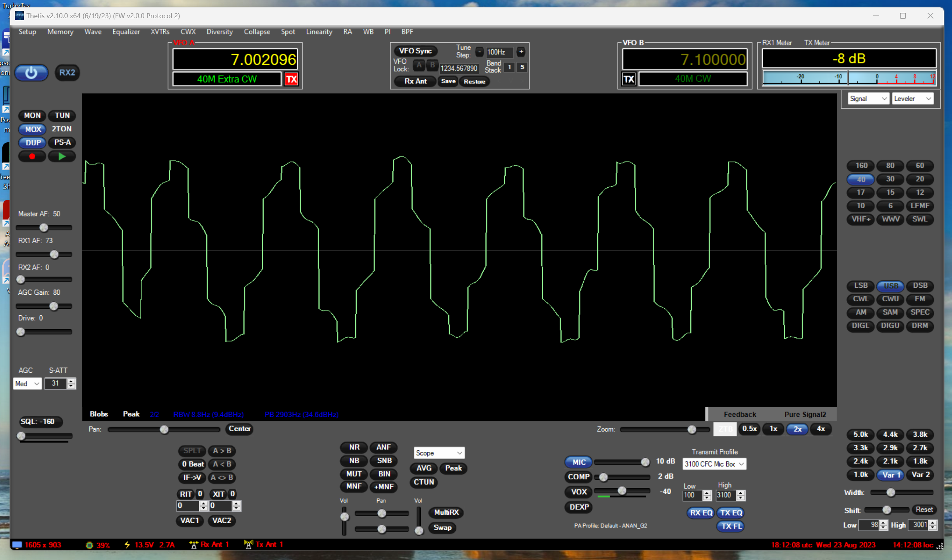Open the Diversity menu
The image size is (952, 560).
point(219,32)
